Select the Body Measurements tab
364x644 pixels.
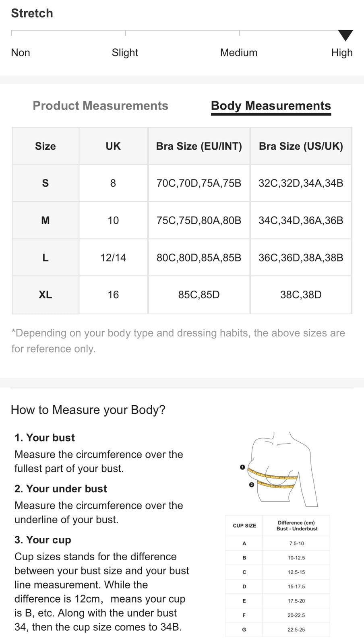(x=271, y=106)
